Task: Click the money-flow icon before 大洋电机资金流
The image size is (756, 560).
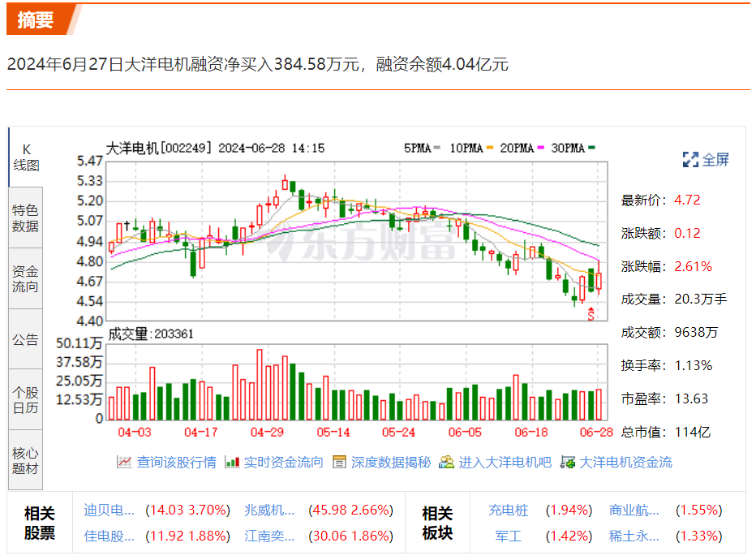Action: point(568,462)
